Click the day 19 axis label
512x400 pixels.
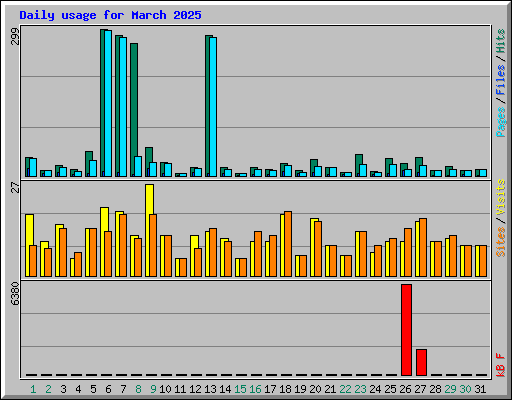coord(300,389)
